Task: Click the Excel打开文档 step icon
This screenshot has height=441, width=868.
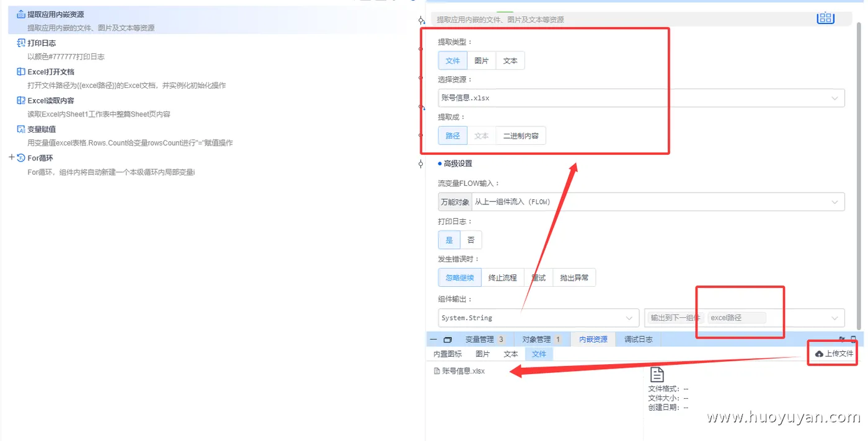Action: (x=21, y=72)
